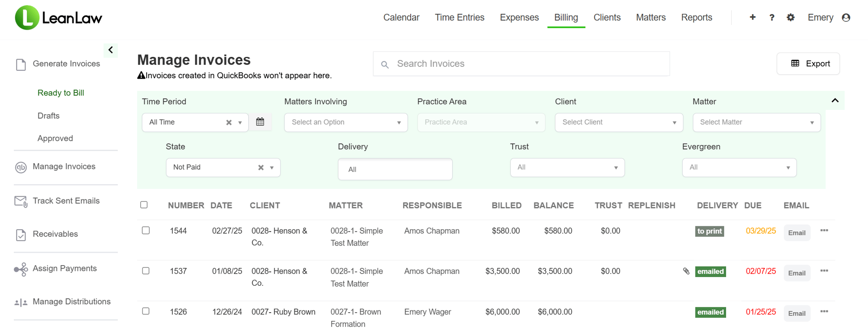Open the Trust filter dropdown
The height and width of the screenshot is (330, 868).
click(567, 168)
